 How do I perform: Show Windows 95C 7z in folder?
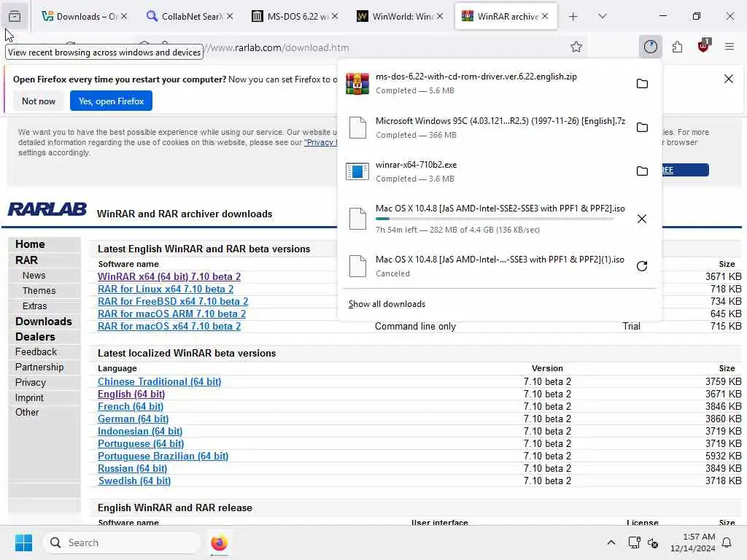(642, 127)
